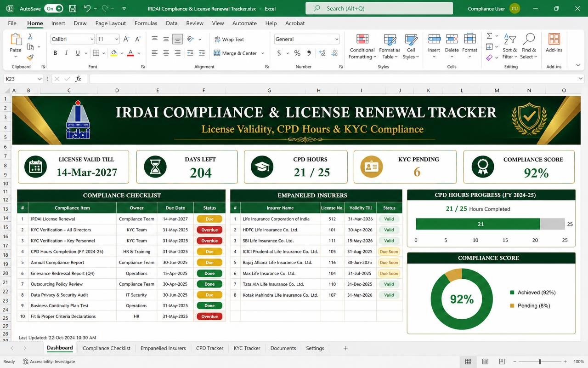This screenshot has width=588, height=368.
Task: Toggle Bold formatting
Action: (x=55, y=53)
